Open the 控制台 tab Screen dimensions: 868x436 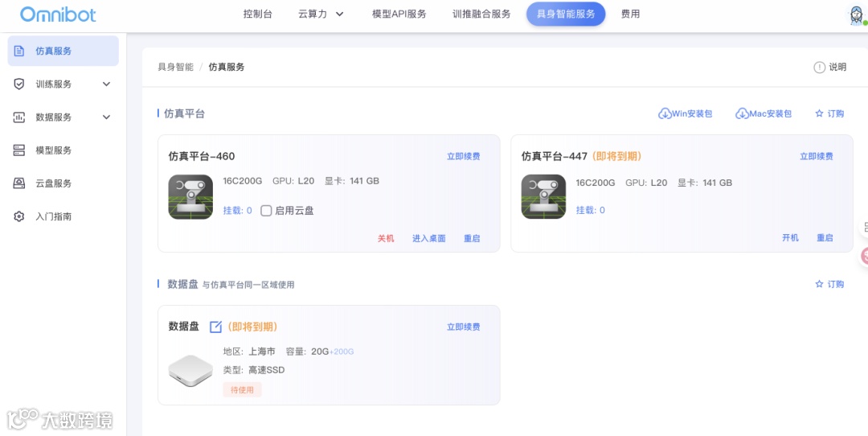258,14
